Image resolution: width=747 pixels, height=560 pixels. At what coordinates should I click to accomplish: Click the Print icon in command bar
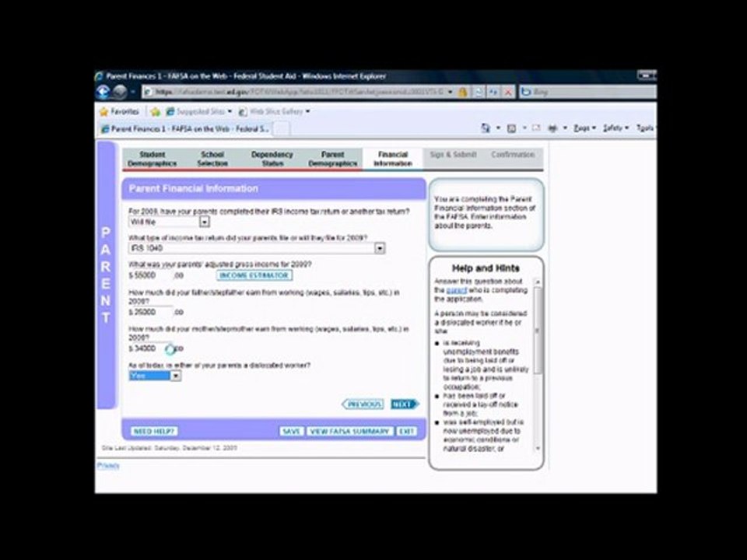(x=552, y=128)
